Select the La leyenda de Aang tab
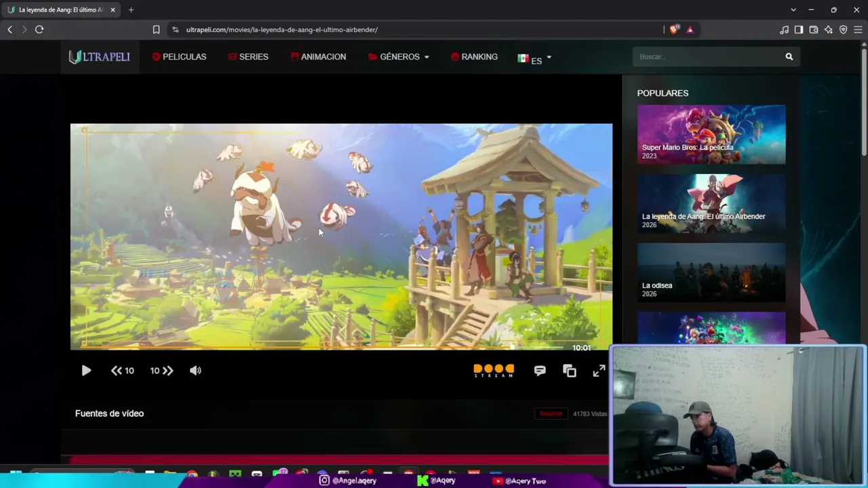 (60, 10)
